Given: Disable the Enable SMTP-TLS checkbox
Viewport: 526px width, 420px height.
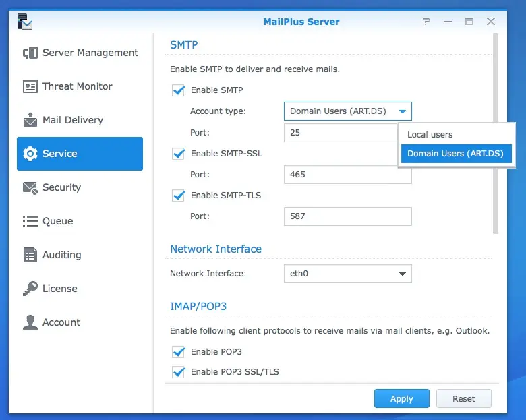Looking at the screenshot, I should pos(179,196).
